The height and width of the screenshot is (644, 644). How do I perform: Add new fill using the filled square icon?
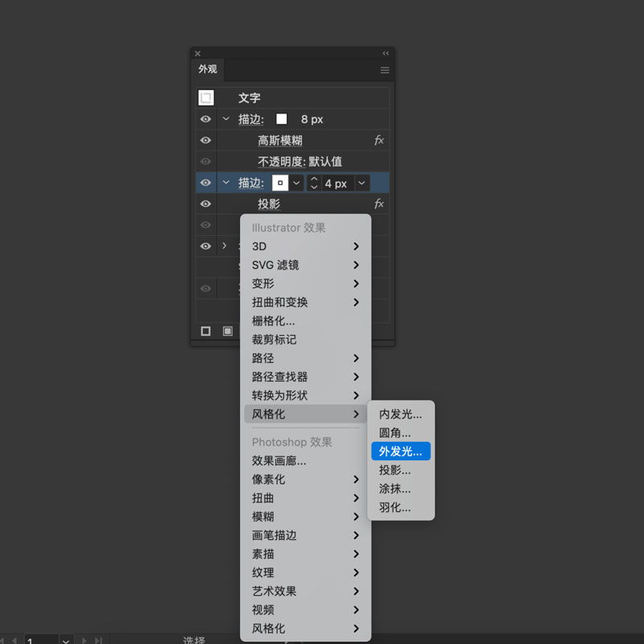pyautogui.click(x=228, y=331)
